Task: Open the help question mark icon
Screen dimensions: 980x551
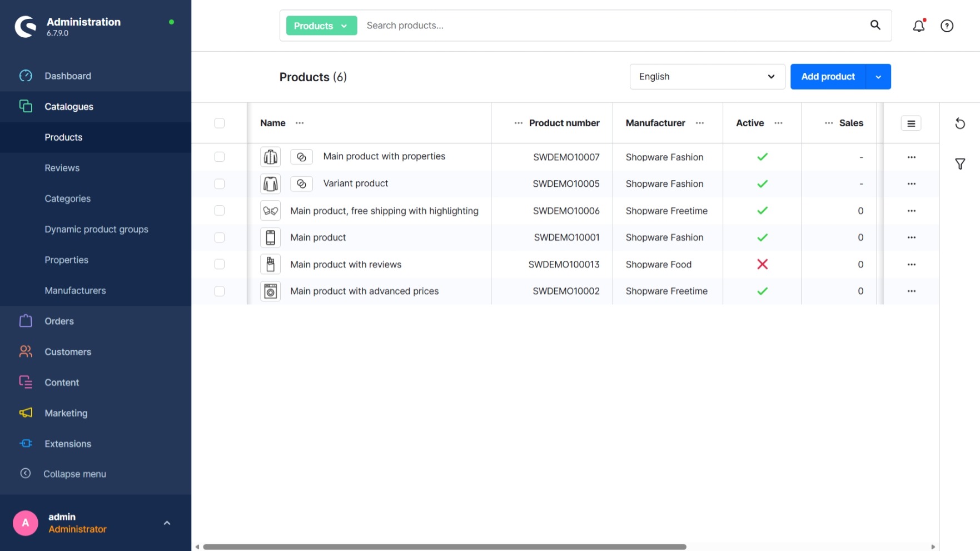Action: pos(947,26)
